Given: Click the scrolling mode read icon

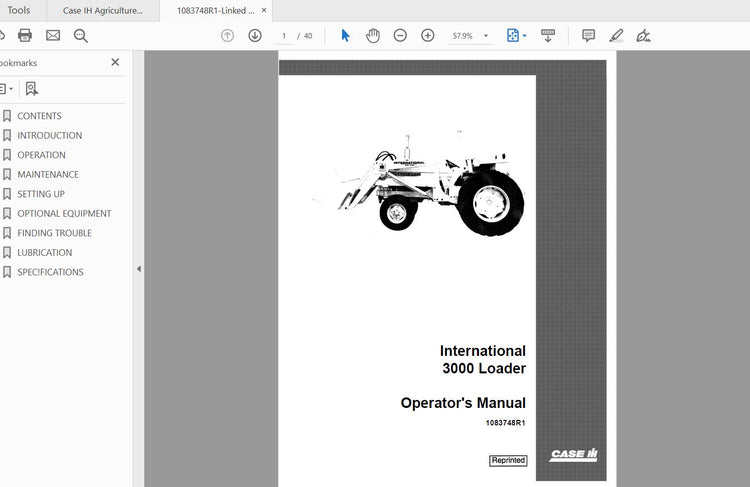Looking at the screenshot, I should tap(548, 35).
